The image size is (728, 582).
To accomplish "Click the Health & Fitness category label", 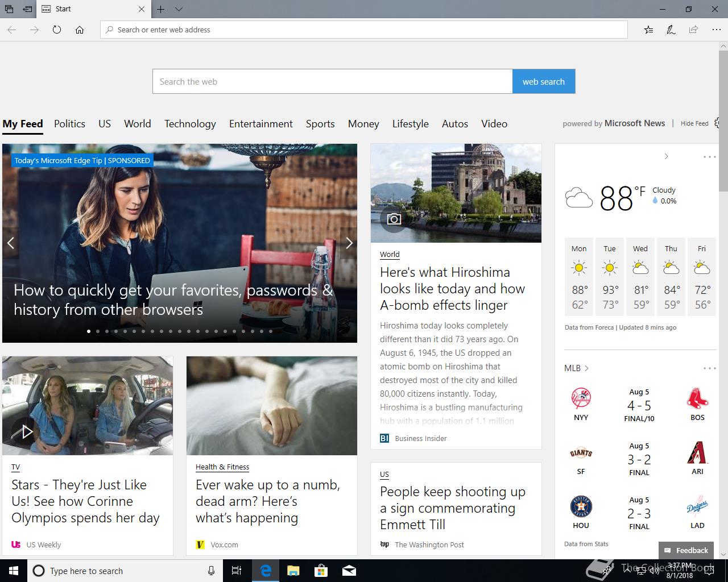I will pyautogui.click(x=222, y=467).
